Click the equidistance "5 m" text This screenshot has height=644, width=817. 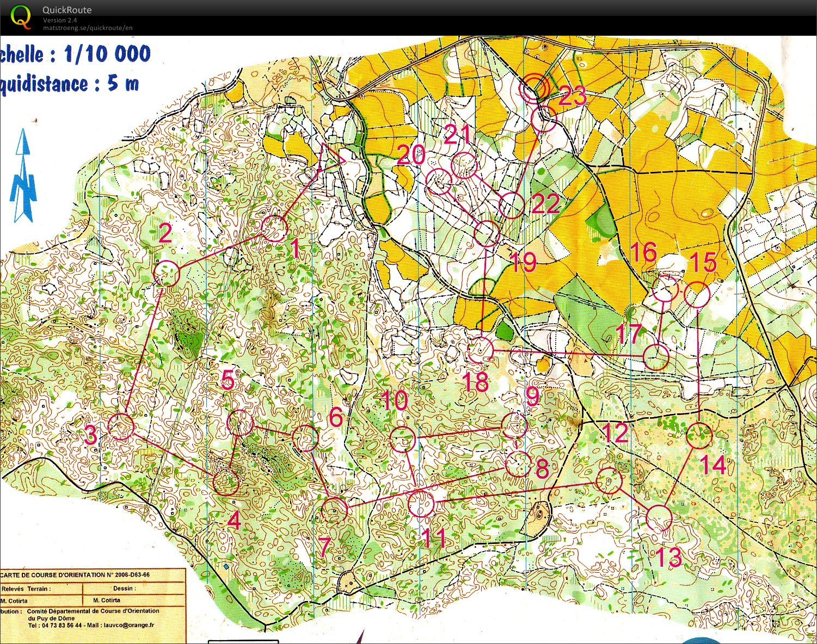122,84
